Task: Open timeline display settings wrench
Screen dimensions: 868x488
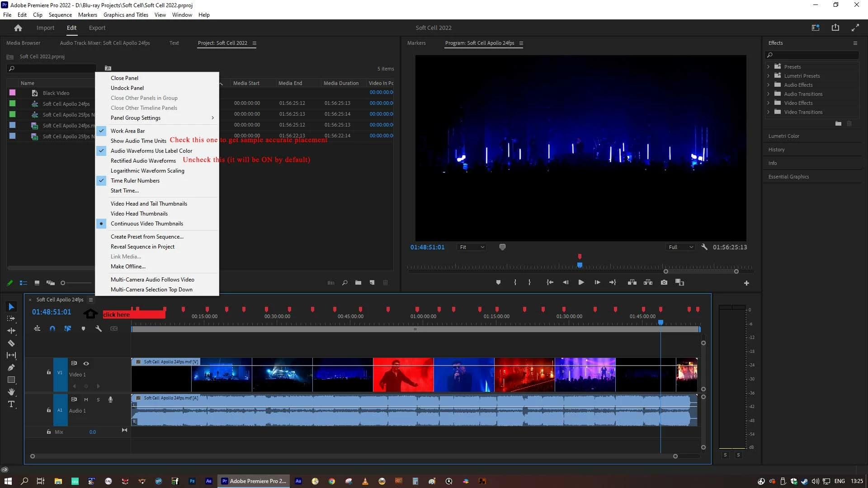Action: click(99, 328)
